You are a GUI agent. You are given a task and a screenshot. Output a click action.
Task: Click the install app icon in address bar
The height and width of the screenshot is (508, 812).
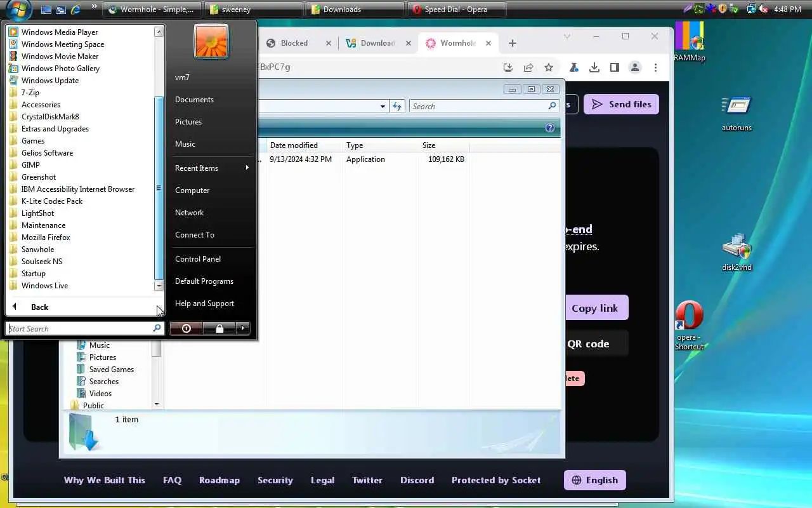click(x=507, y=67)
